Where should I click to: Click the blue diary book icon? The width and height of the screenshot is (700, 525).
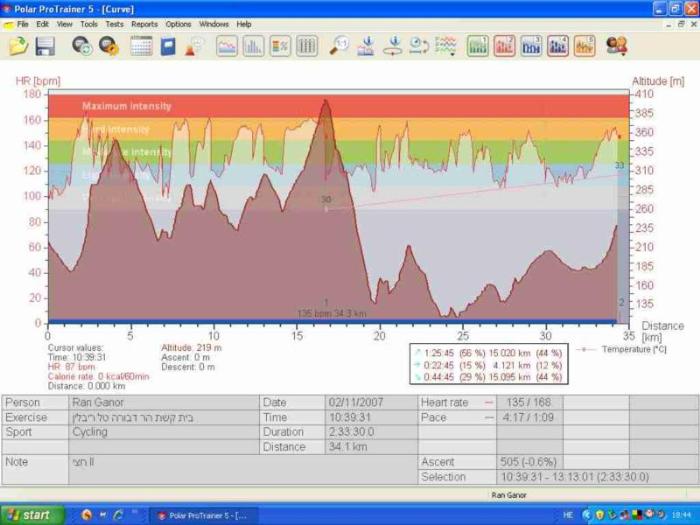pos(168,45)
